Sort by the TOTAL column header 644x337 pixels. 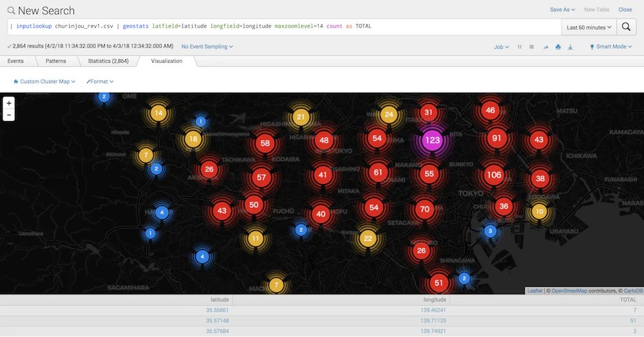[628, 300]
